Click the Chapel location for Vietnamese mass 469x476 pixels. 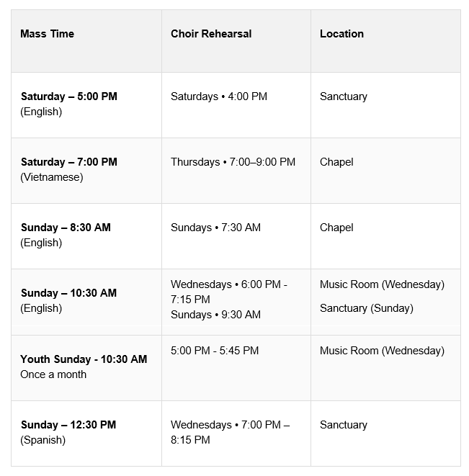click(x=336, y=162)
